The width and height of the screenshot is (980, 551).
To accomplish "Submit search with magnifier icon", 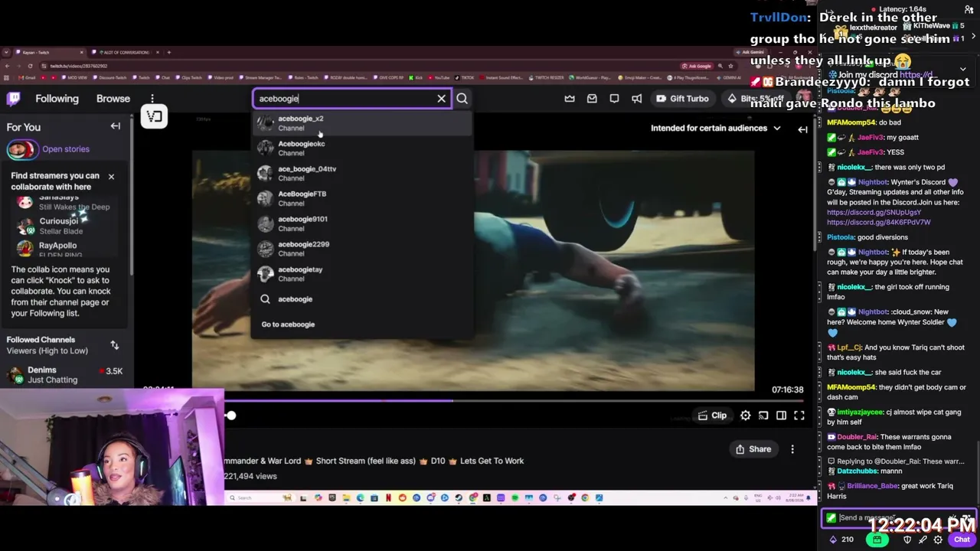I will click(462, 98).
